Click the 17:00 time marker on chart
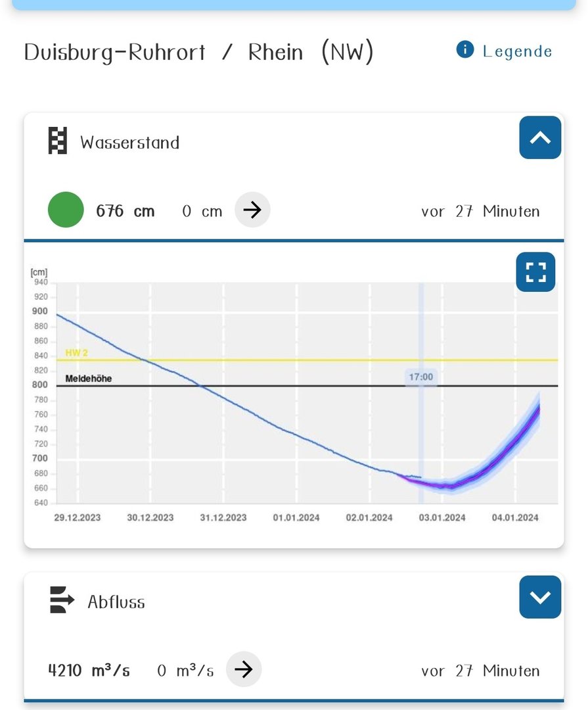588x710 pixels. 421,377
